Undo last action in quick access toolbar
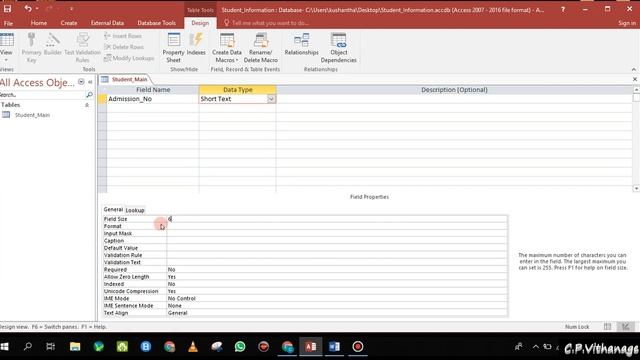Image resolution: width=640 pixels, height=360 pixels. [28, 9]
